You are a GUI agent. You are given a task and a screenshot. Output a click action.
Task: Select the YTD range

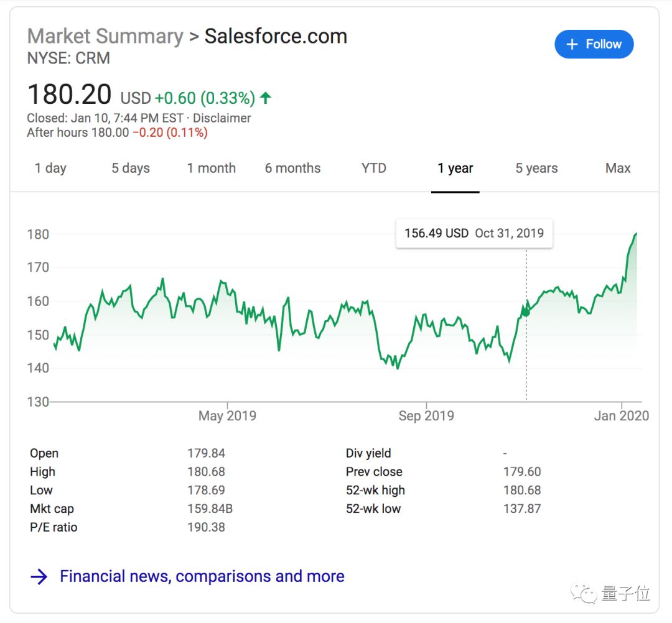(x=373, y=168)
